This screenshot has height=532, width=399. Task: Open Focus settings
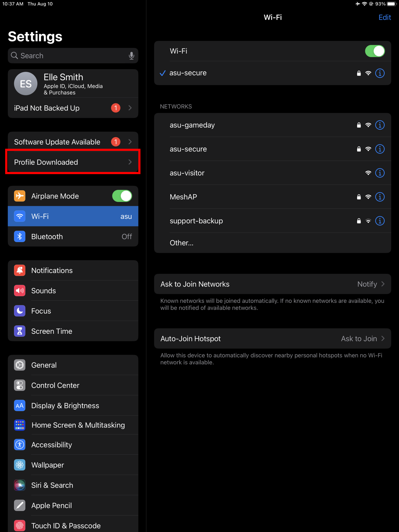(73, 311)
